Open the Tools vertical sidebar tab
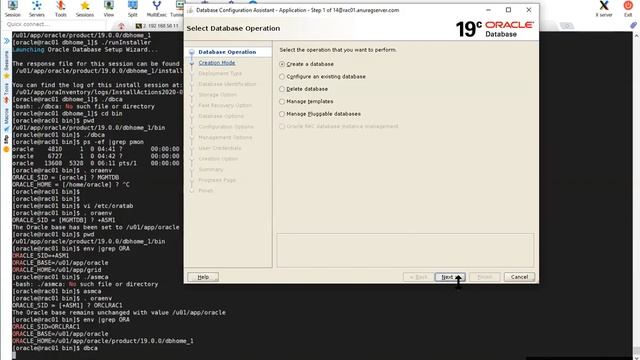 point(6,93)
